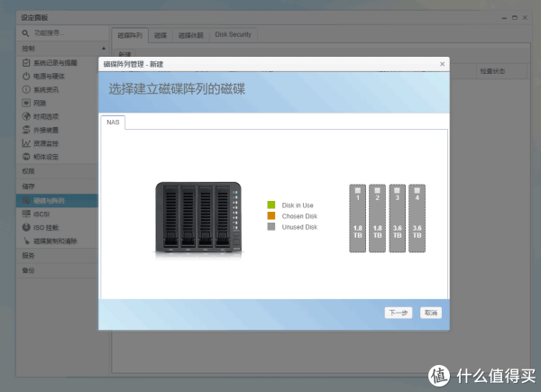541x392 pixels.
Task: Open 系统资讯 info page
Action: [x=46, y=89]
